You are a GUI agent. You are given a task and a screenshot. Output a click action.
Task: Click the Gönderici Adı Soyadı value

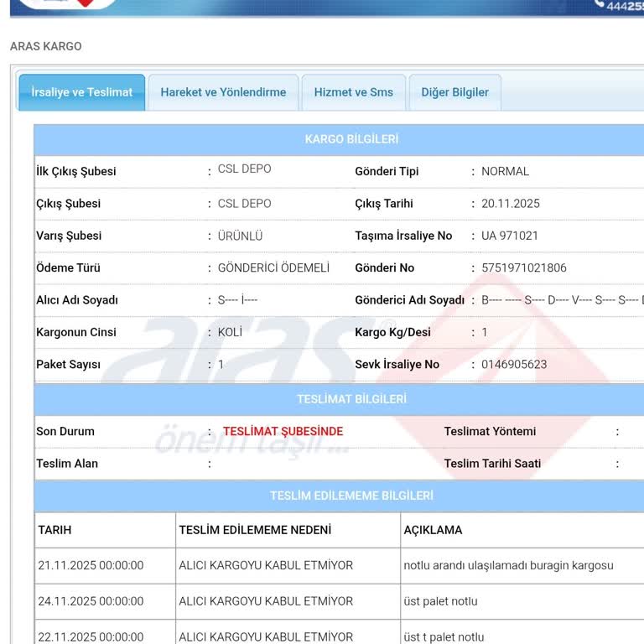563,300
